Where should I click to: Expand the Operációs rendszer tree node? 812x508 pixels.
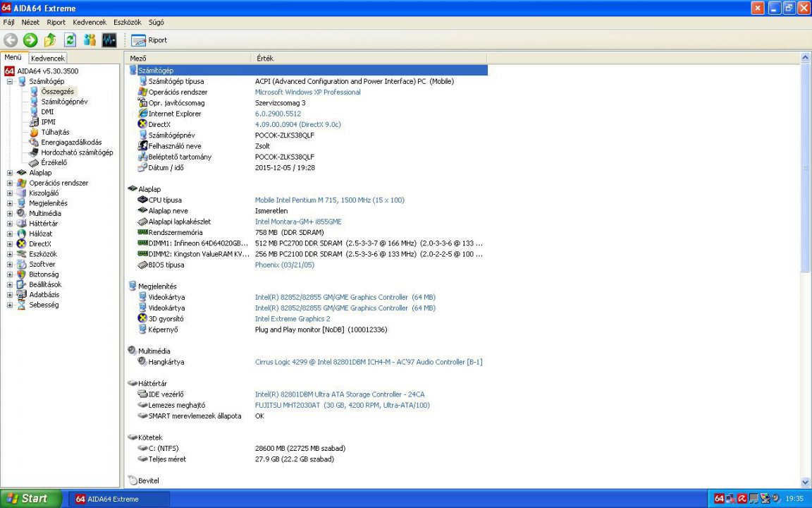(x=9, y=183)
